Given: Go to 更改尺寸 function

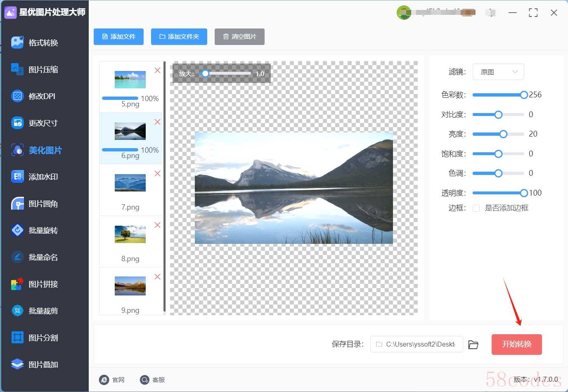Looking at the screenshot, I should [43, 123].
